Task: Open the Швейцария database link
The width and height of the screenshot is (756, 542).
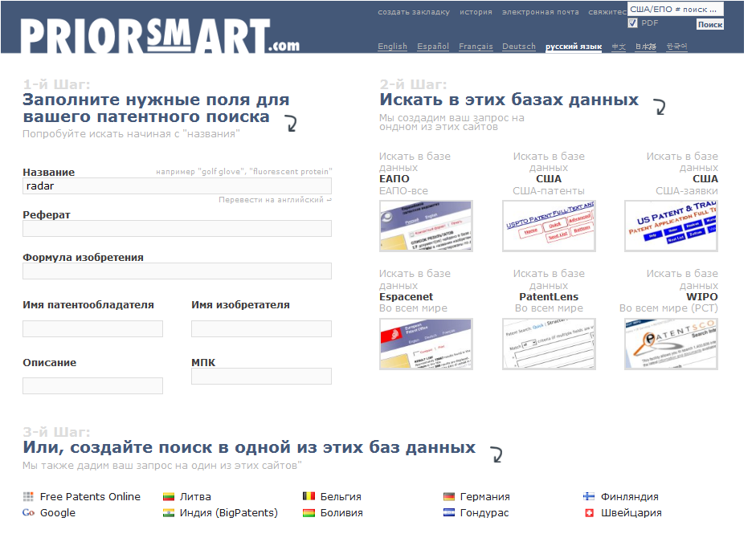Action: click(631, 512)
